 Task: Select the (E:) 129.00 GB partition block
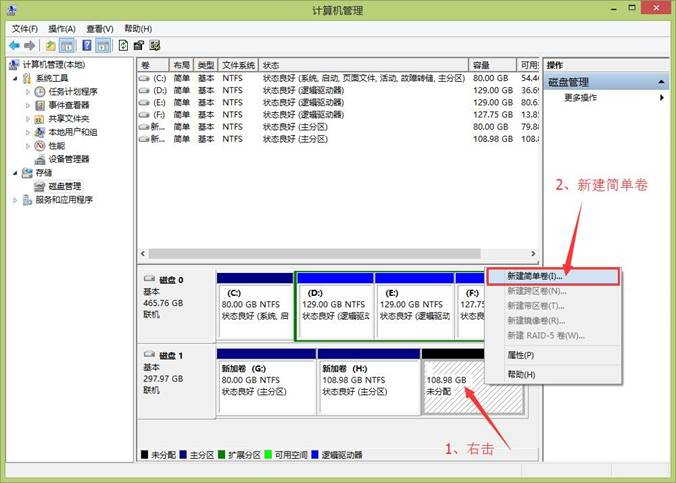point(414,306)
